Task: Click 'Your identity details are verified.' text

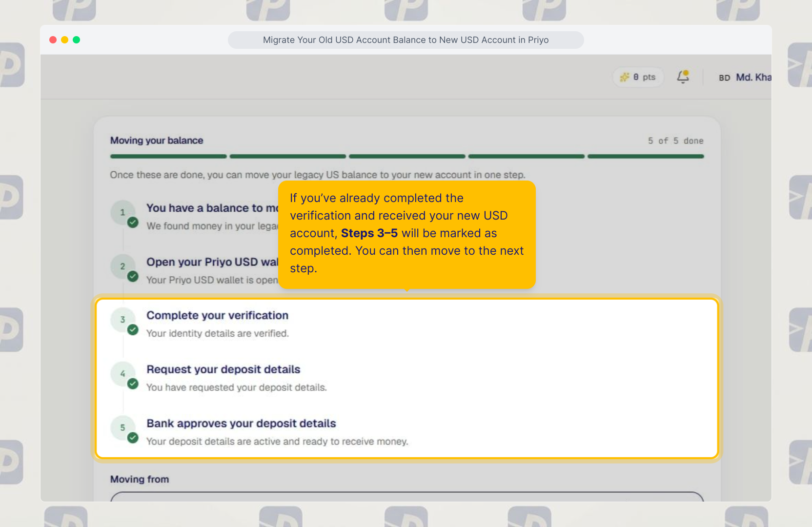Action: (x=218, y=333)
